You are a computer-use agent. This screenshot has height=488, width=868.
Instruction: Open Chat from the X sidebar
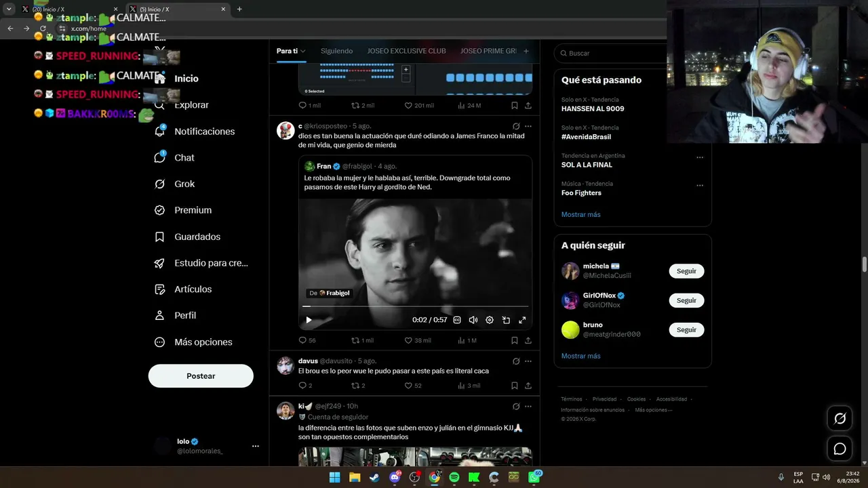[174, 158]
